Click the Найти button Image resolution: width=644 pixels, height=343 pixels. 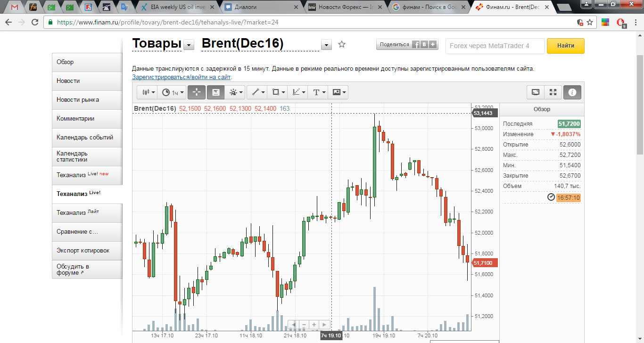click(x=566, y=46)
